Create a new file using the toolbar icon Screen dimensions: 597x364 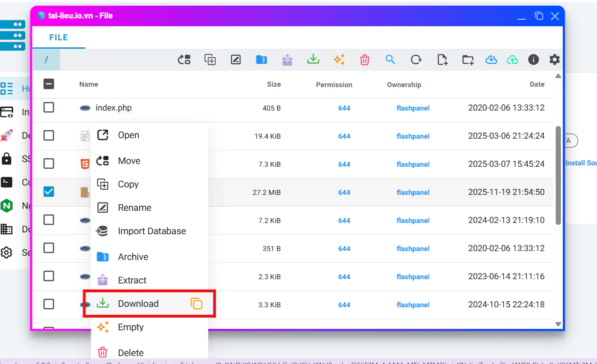coord(442,59)
